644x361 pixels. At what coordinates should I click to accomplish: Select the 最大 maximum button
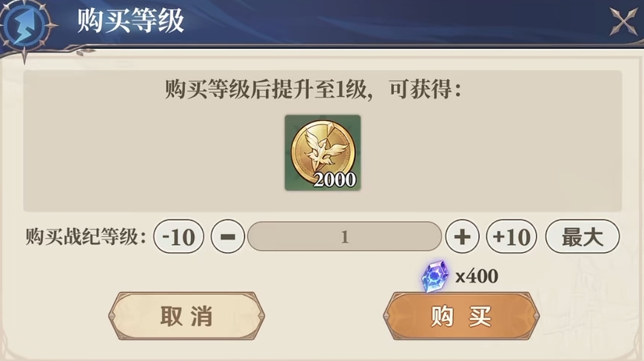[x=583, y=236]
